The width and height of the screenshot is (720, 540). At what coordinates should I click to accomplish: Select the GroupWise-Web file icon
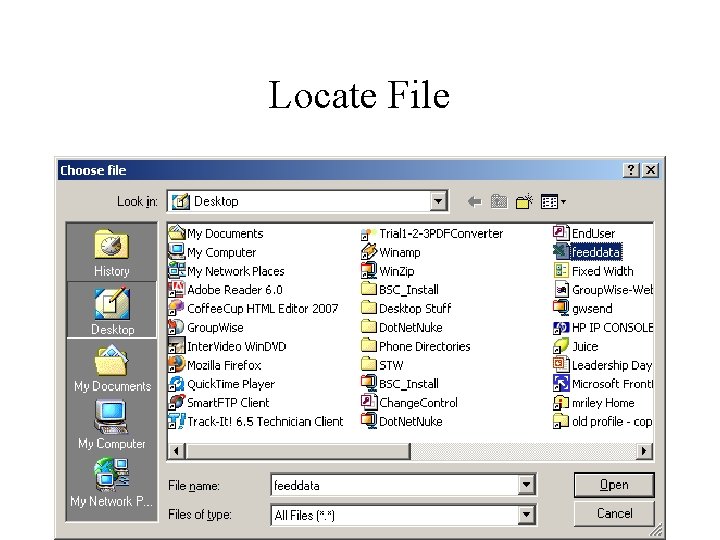pyautogui.click(x=561, y=289)
